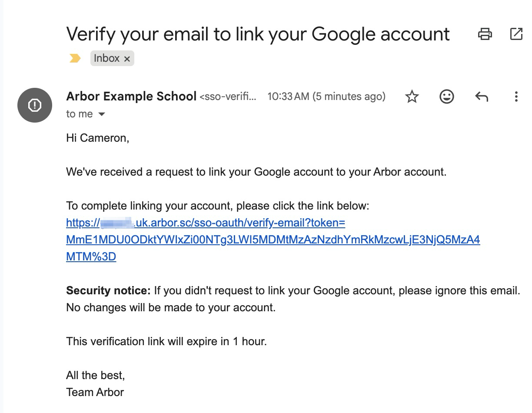Screen dimensions: 532x413
Task: Click the "Hi Cameron," greeting line
Action: click(98, 138)
